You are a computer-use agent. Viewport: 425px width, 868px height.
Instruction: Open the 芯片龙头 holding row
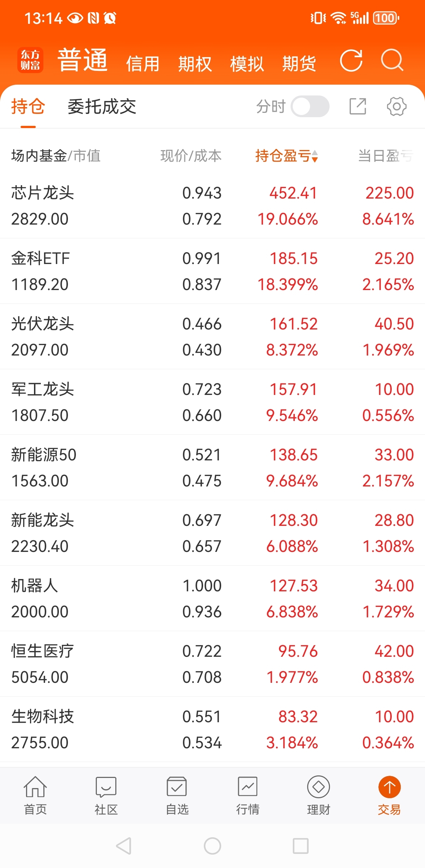tap(212, 206)
